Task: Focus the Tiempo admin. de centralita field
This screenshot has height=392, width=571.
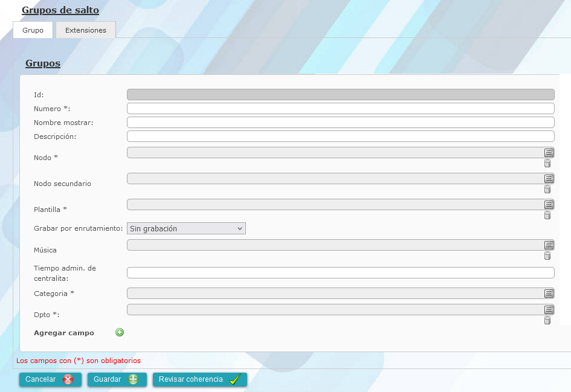Action: [x=341, y=273]
